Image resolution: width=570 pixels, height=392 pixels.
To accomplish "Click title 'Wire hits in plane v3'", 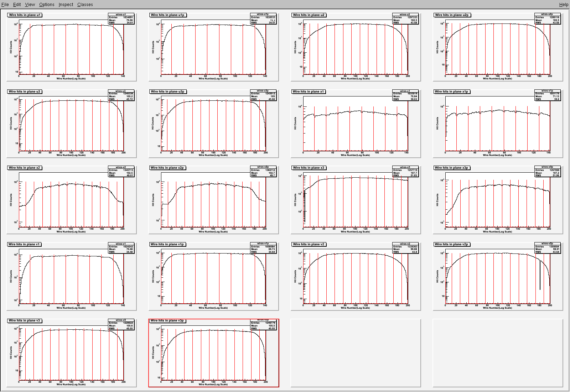I will [25, 321].
